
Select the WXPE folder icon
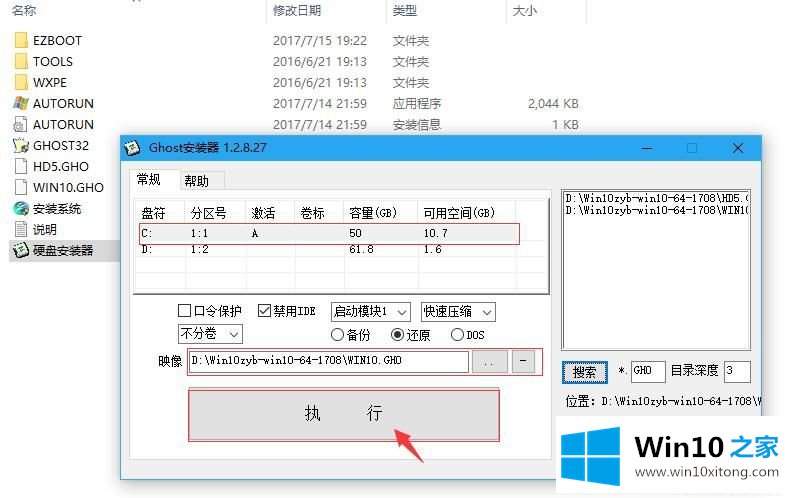21,82
